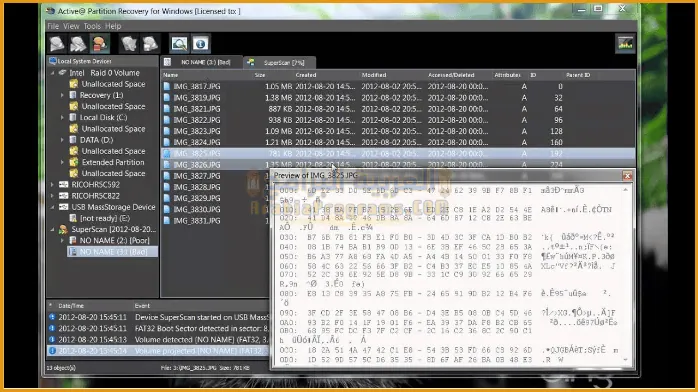Screen dimensions: 698x392
Task: Expand the RICOHR5C592 device node
Action: [53, 184]
